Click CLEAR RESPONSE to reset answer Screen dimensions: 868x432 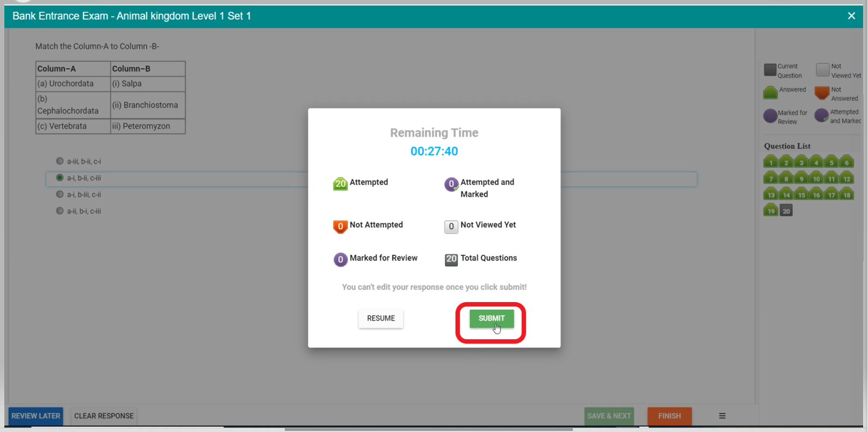tap(104, 416)
